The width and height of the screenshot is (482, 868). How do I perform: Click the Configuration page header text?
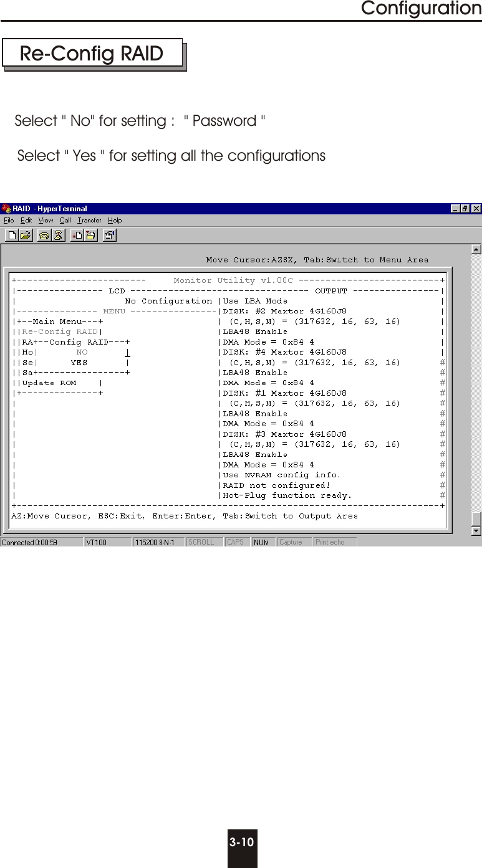click(x=422, y=9)
